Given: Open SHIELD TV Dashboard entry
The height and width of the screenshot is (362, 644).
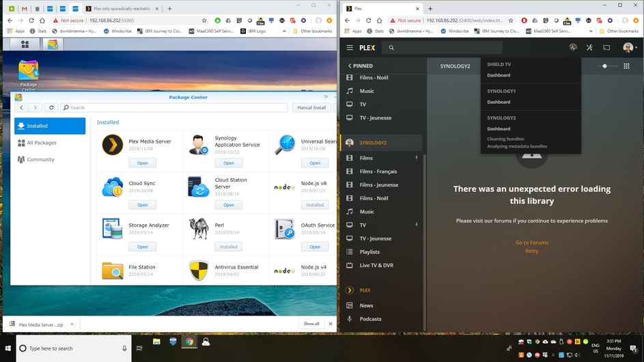Looking at the screenshot, I should pos(499,75).
